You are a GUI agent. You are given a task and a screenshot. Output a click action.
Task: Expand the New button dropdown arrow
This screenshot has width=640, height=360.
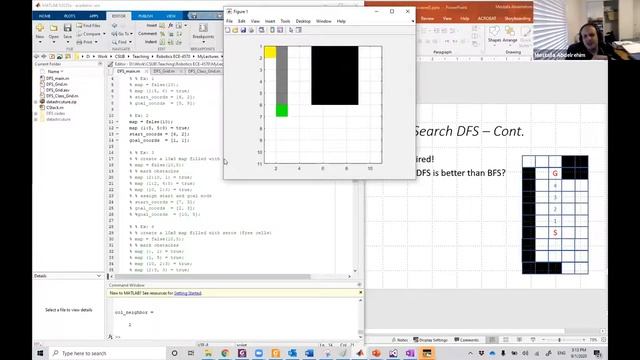click(40, 42)
